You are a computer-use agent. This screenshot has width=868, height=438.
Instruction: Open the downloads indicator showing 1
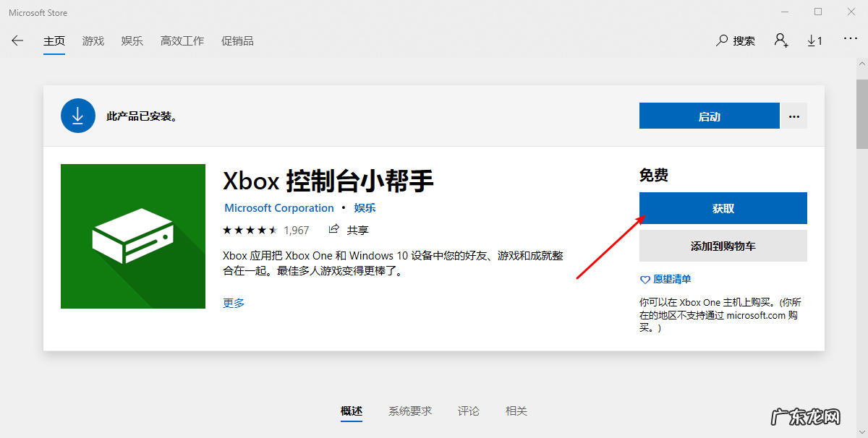[x=814, y=40]
